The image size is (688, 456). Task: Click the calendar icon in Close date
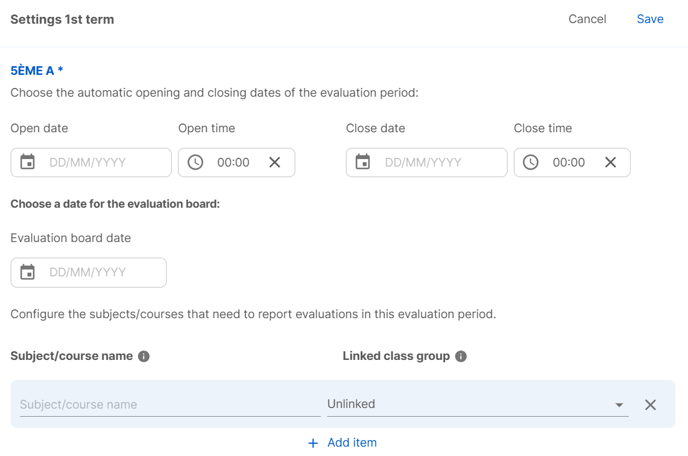tap(363, 162)
